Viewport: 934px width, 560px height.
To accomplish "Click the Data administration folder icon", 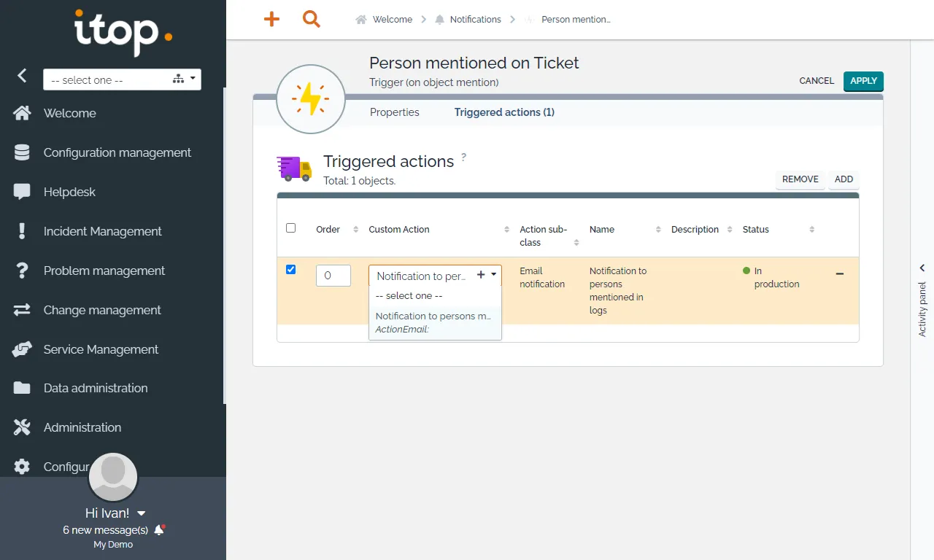I will click(22, 388).
